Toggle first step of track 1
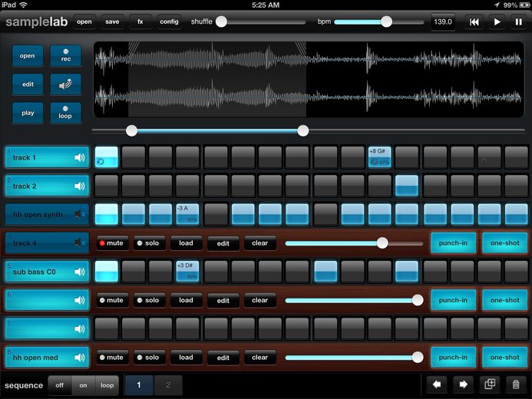Viewport: 532px width, 399px height. (x=107, y=157)
